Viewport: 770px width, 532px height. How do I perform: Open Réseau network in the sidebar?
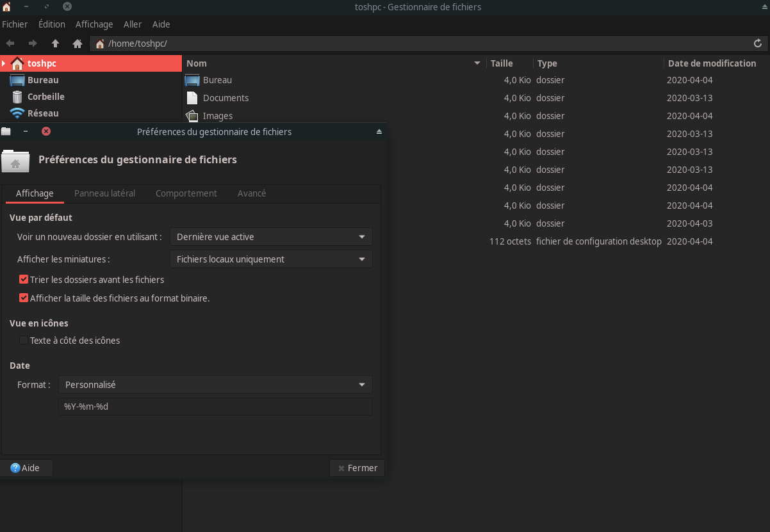[x=42, y=113]
